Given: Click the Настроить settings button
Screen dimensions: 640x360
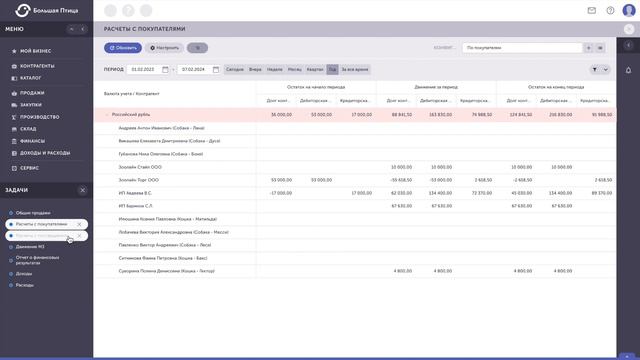Looking at the screenshot, I should 164,48.
